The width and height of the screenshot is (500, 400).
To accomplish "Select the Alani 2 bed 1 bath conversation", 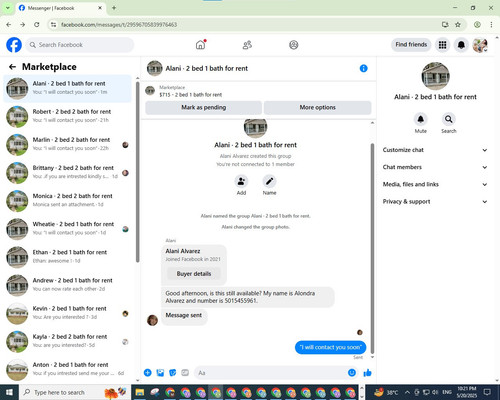I will coord(68,88).
